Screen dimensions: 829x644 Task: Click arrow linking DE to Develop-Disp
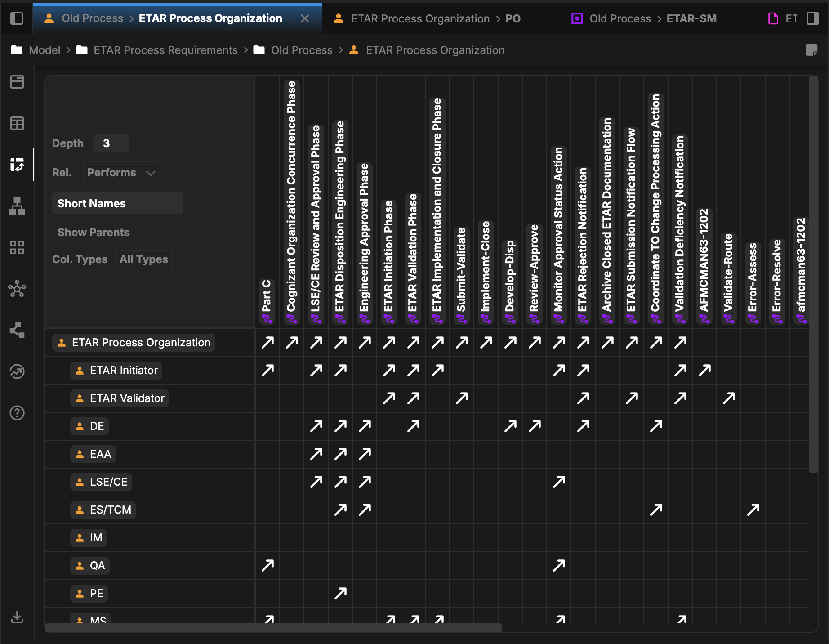tap(511, 426)
